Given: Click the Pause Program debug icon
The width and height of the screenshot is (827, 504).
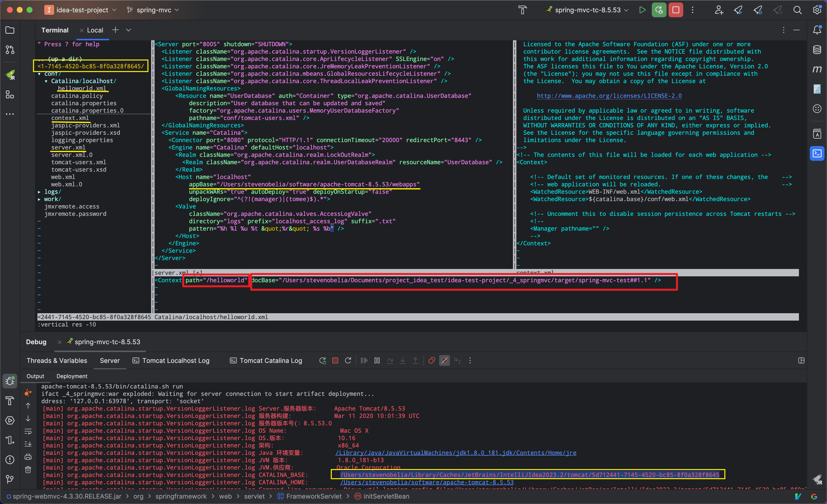Looking at the screenshot, I should pos(377,360).
